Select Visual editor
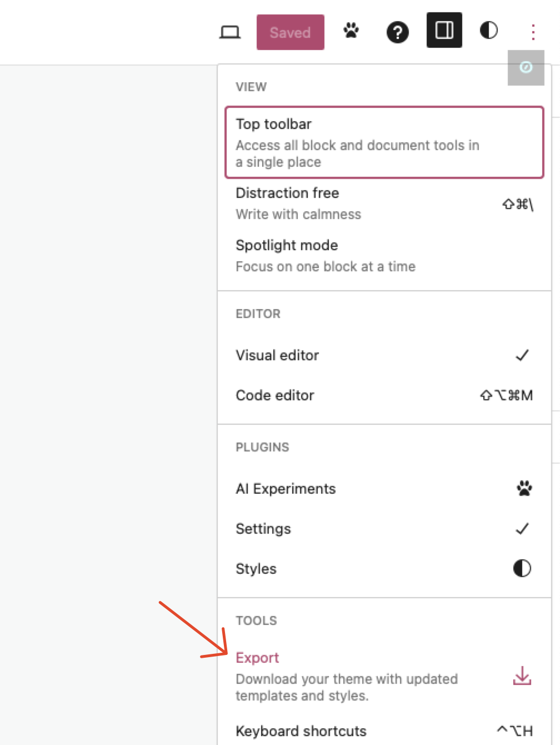The image size is (560, 745). click(x=384, y=355)
